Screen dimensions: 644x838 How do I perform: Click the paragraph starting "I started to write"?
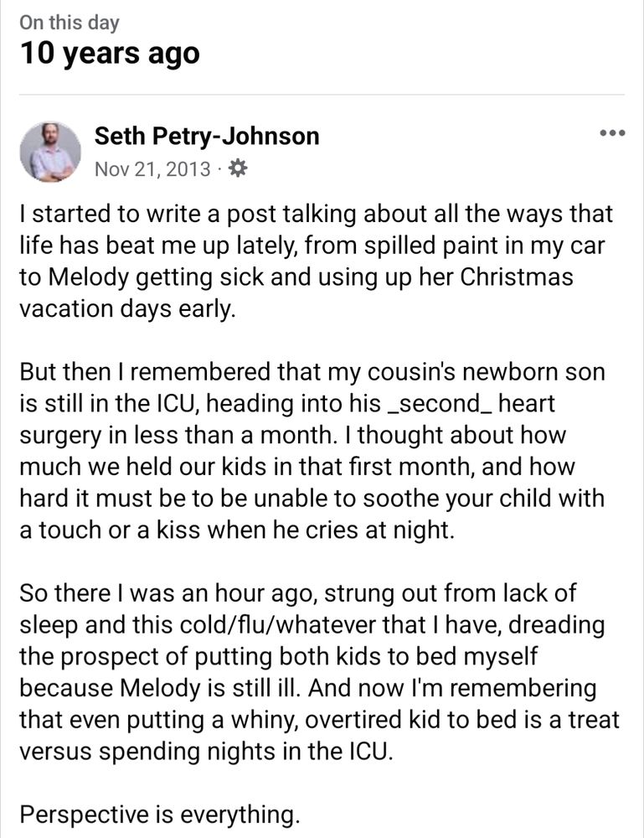(x=316, y=260)
